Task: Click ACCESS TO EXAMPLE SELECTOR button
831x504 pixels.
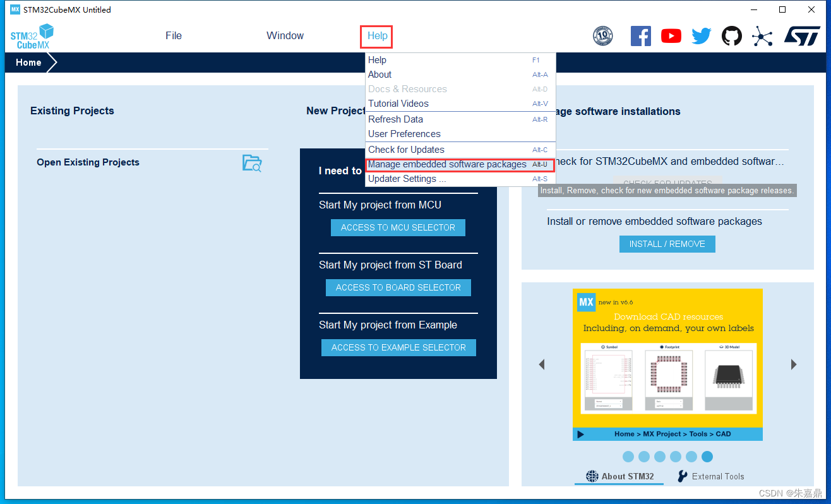Action: pos(398,347)
